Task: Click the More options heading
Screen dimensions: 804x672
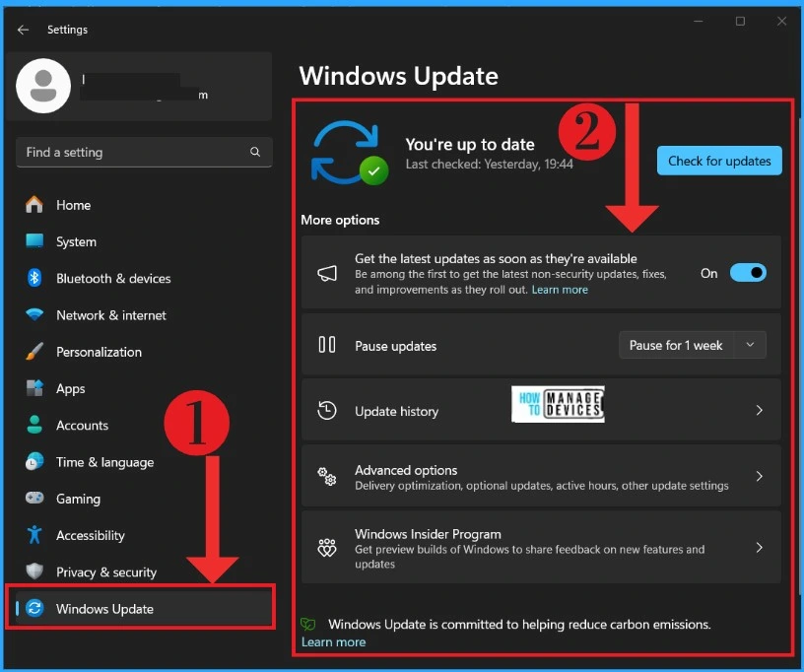Action: click(x=340, y=220)
